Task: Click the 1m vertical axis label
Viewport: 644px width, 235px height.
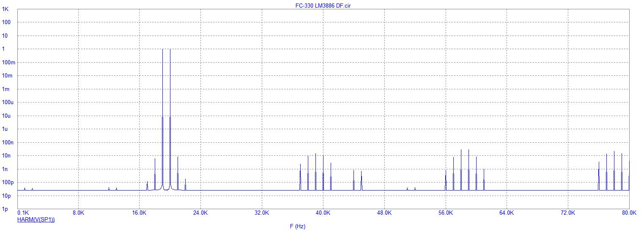Action: [x=6, y=89]
